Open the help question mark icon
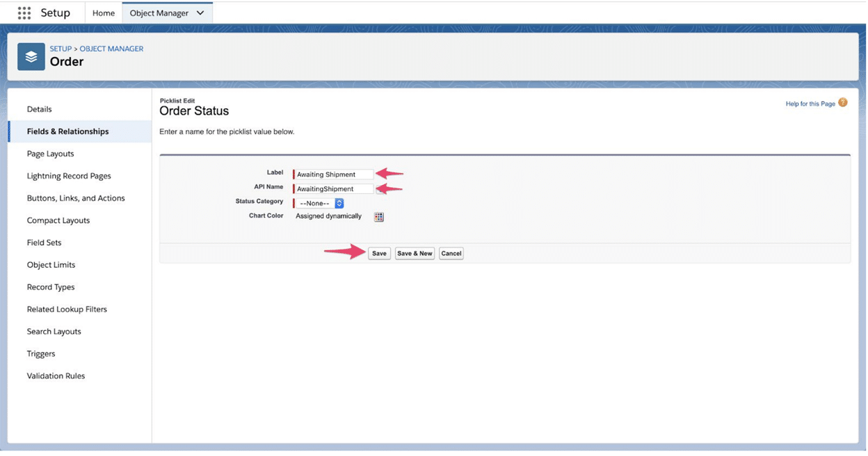This screenshot has height=456, width=868. click(x=843, y=103)
